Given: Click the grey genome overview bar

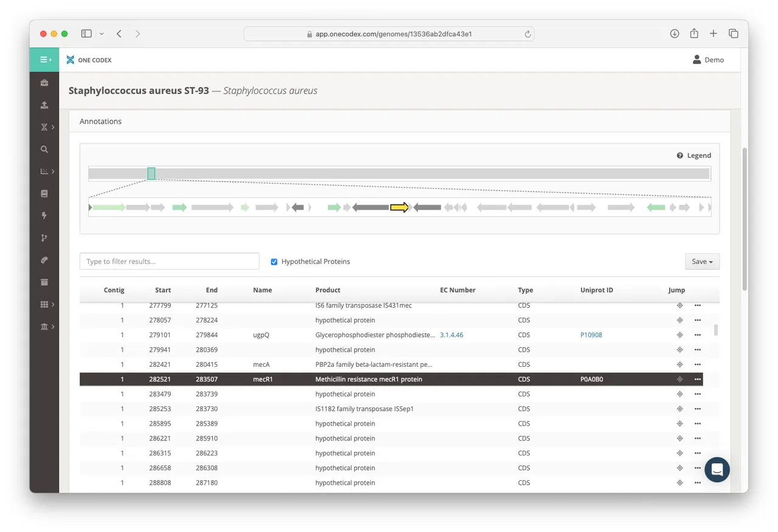Looking at the screenshot, I should tap(399, 174).
